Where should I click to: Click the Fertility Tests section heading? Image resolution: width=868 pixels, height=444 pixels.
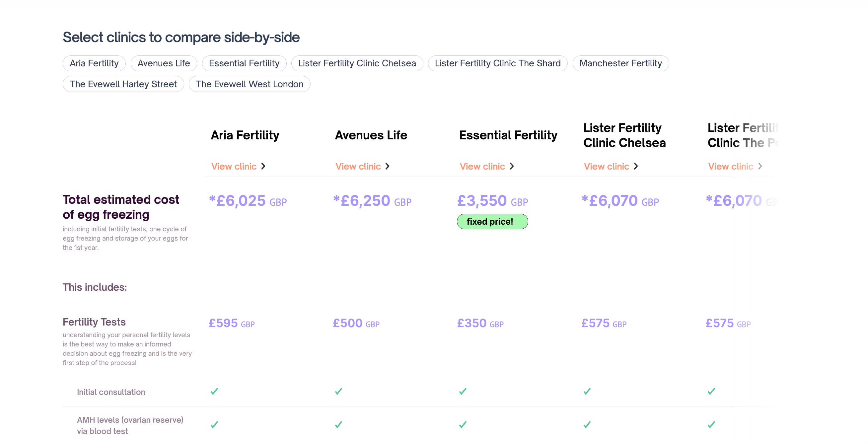click(x=94, y=322)
